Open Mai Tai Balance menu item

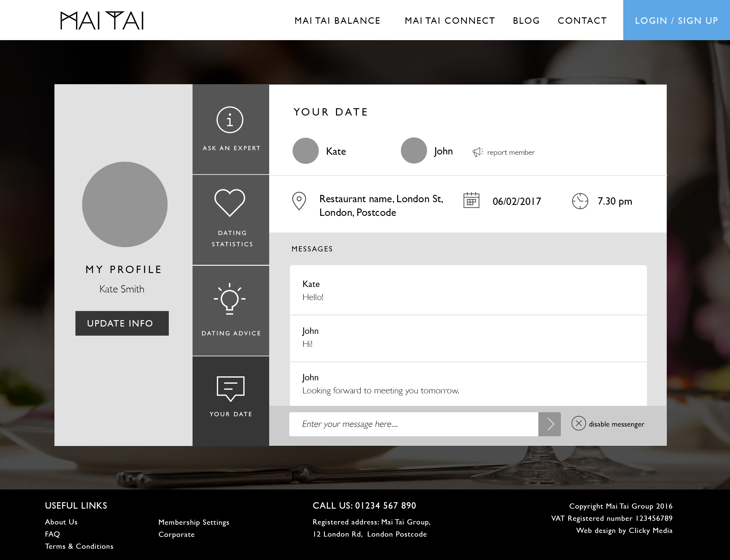click(337, 21)
